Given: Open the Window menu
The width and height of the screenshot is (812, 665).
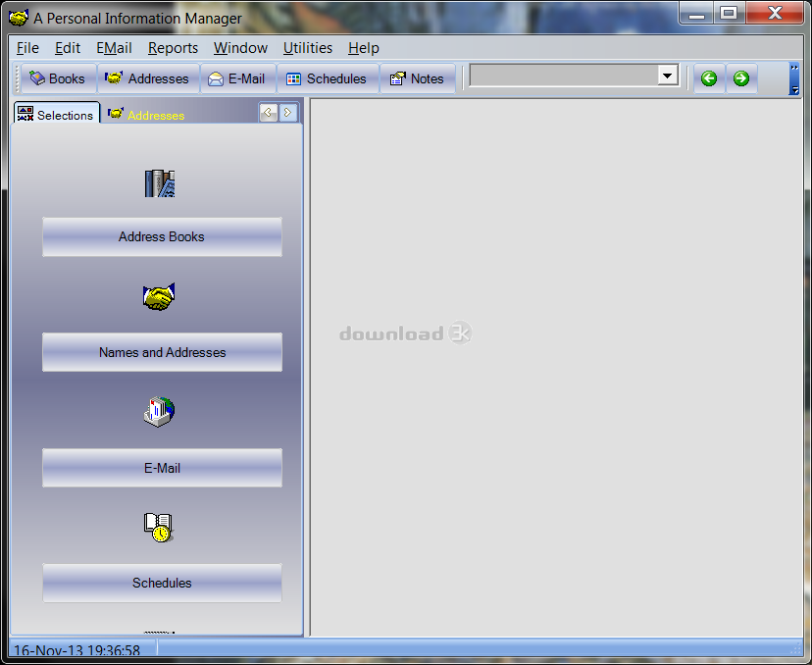Looking at the screenshot, I should click(x=240, y=48).
